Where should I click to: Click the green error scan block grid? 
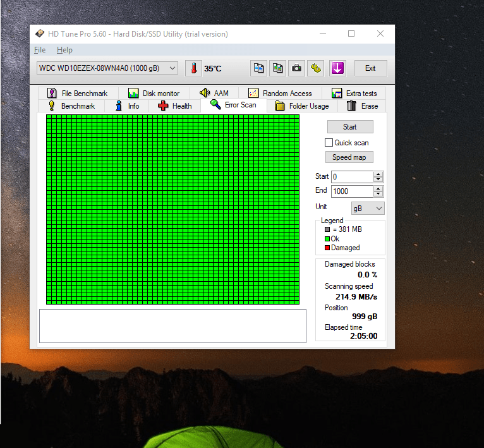click(x=173, y=209)
